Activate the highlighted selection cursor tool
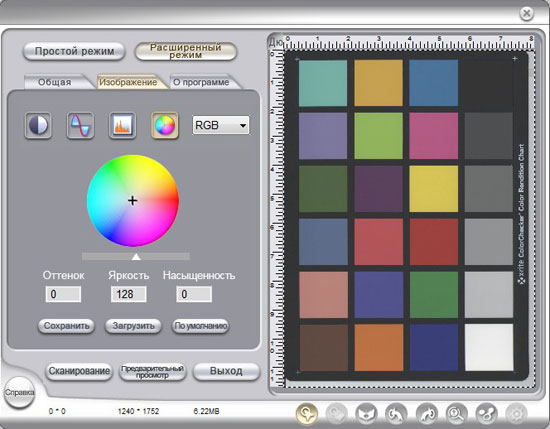The image size is (550, 429). pos(307,414)
